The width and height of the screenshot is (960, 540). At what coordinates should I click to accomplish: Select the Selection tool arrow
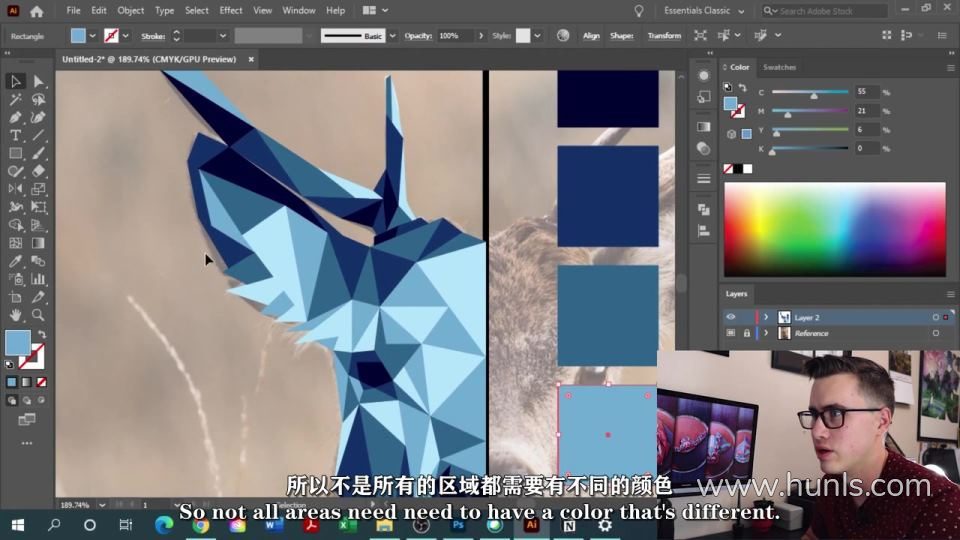15,81
